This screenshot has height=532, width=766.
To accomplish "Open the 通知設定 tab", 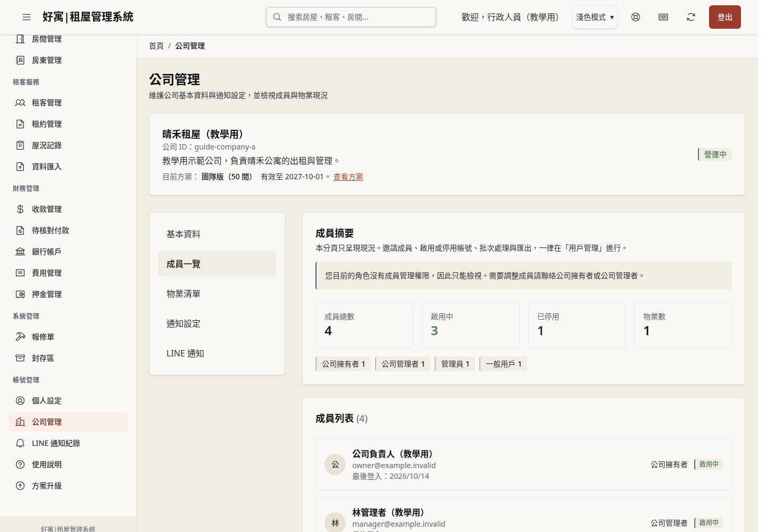I will (x=217, y=323).
